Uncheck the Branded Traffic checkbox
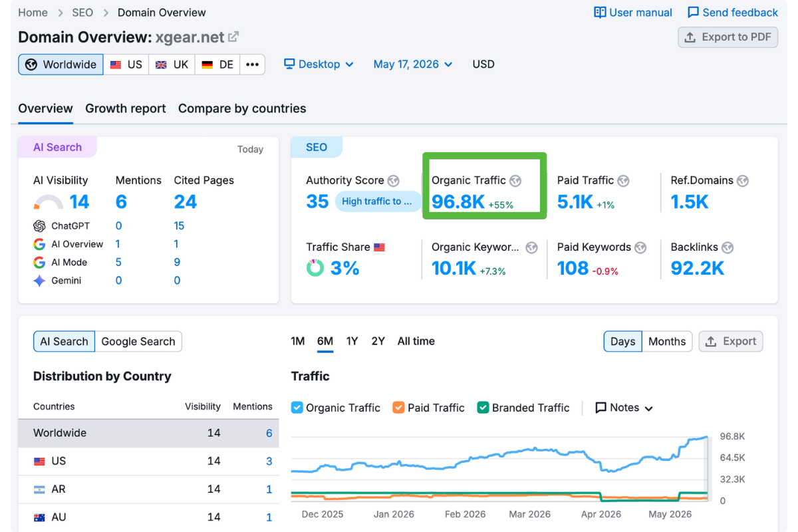Viewport: 798px width, 532px height. tap(483, 408)
